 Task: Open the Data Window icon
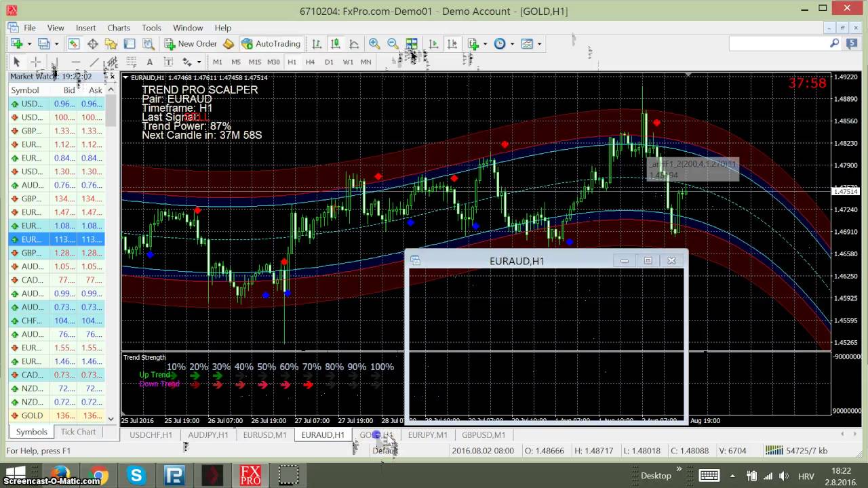[92, 43]
